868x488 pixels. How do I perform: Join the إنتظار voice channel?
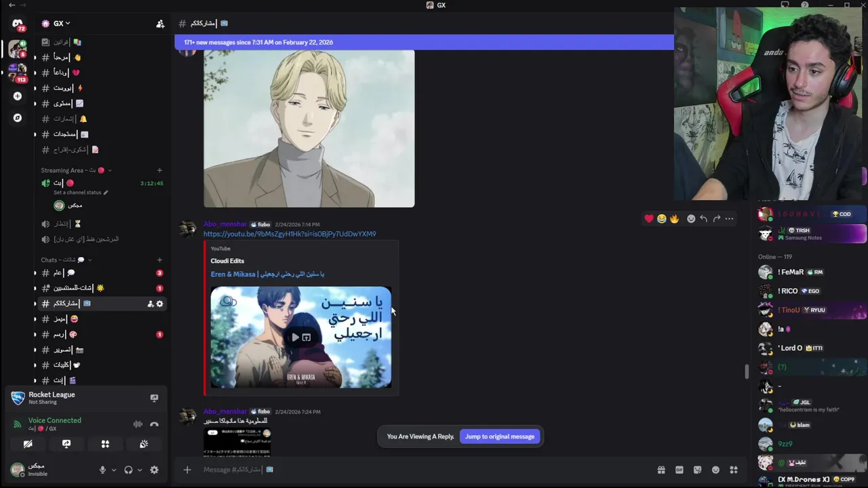pos(102,224)
